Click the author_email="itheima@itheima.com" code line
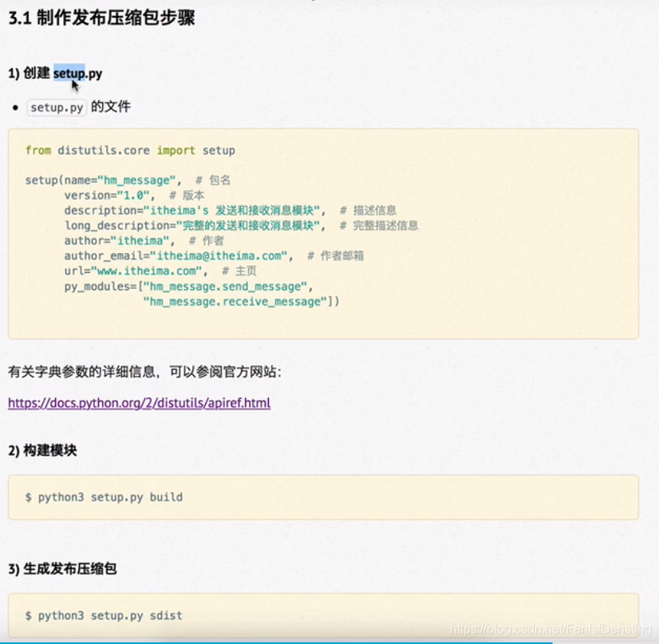 [x=214, y=256]
